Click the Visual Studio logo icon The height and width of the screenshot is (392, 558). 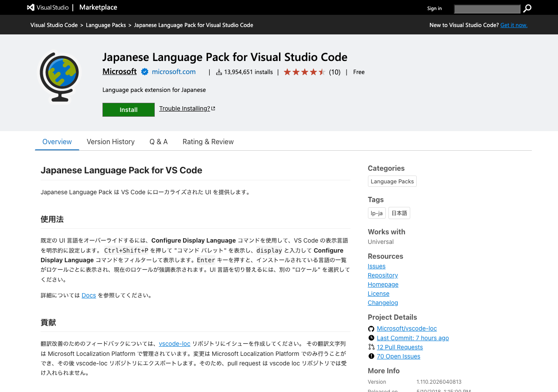coord(31,7)
